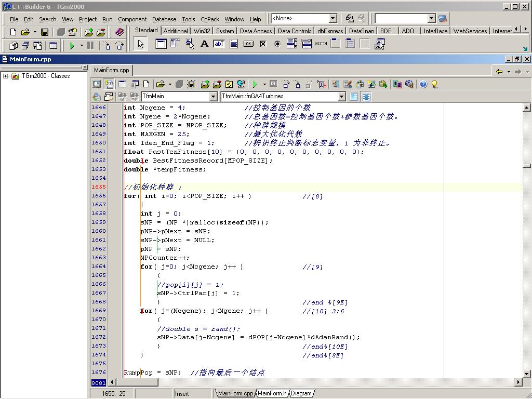The width and height of the screenshot is (532, 399).
Task: Open the TfmMain::fnGA4Turbines method dropdown
Action: tap(341, 97)
